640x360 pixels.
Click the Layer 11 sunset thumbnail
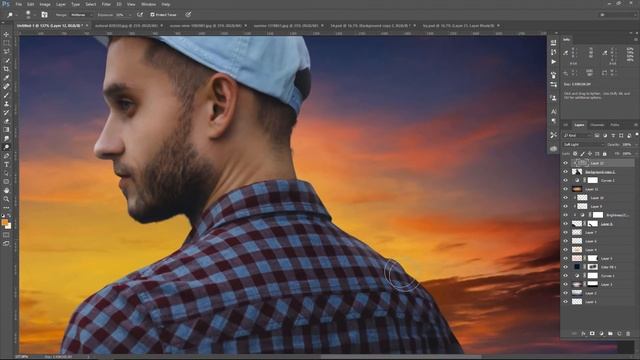[x=577, y=189]
